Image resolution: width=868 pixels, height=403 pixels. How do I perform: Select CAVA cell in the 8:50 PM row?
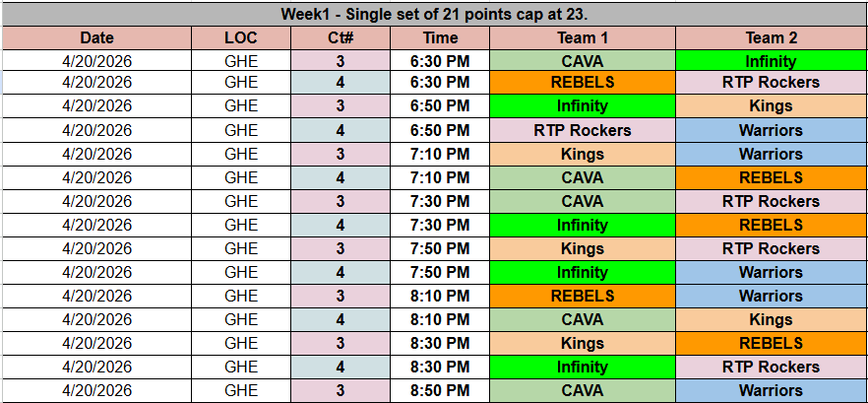tap(582, 390)
